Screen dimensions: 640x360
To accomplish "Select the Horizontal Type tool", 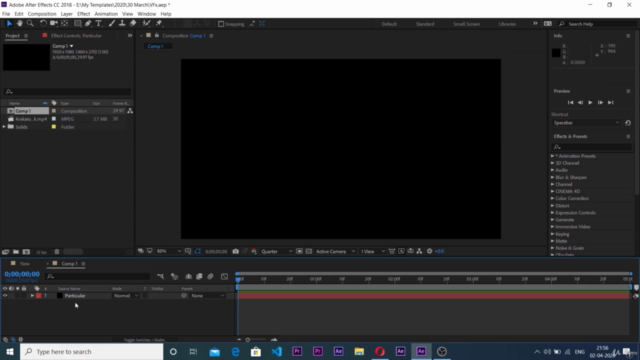I will (99, 24).
